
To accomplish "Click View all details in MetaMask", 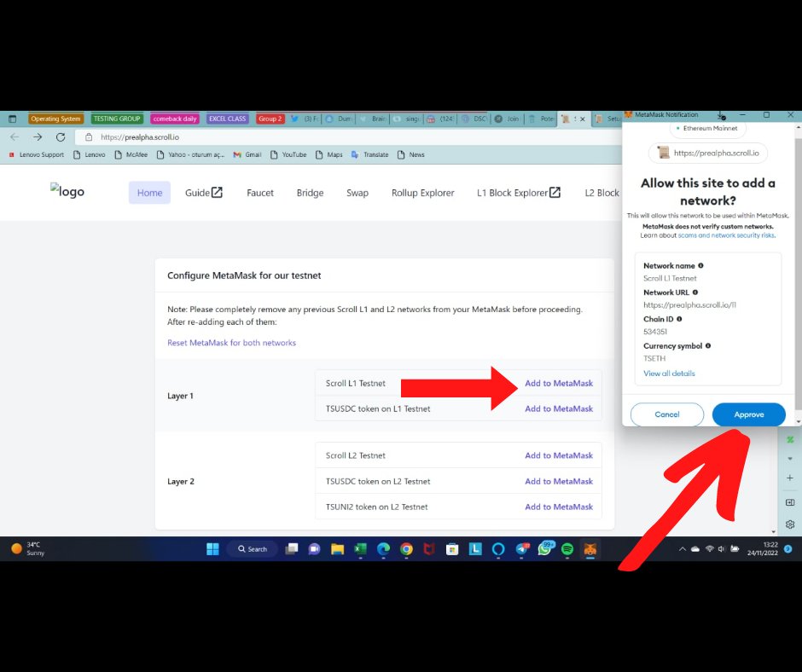I will click(669, 374).
